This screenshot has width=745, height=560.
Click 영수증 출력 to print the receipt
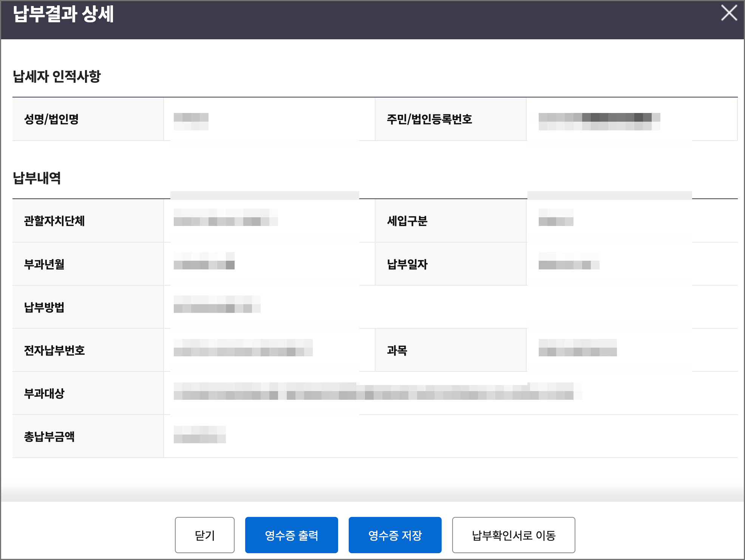[x=292, y=534]
